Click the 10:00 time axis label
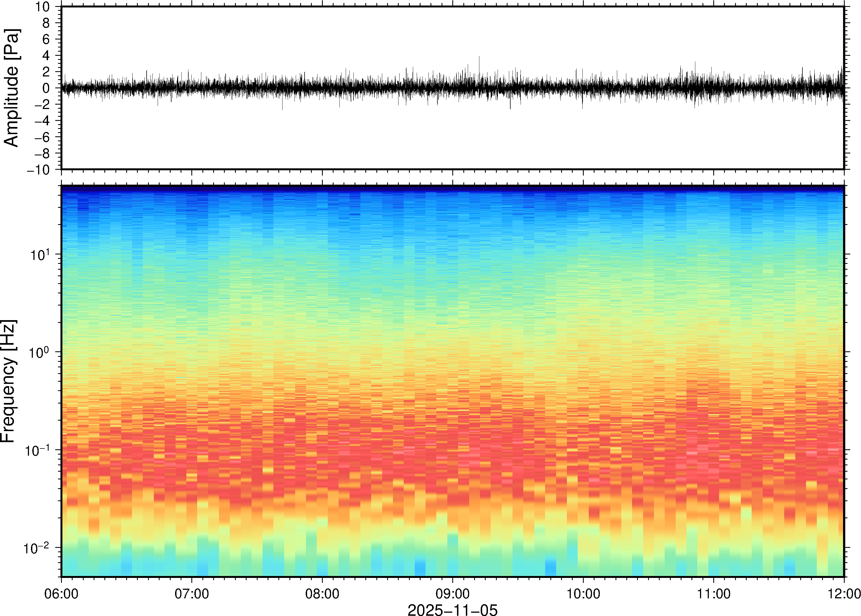 point(583,594)
